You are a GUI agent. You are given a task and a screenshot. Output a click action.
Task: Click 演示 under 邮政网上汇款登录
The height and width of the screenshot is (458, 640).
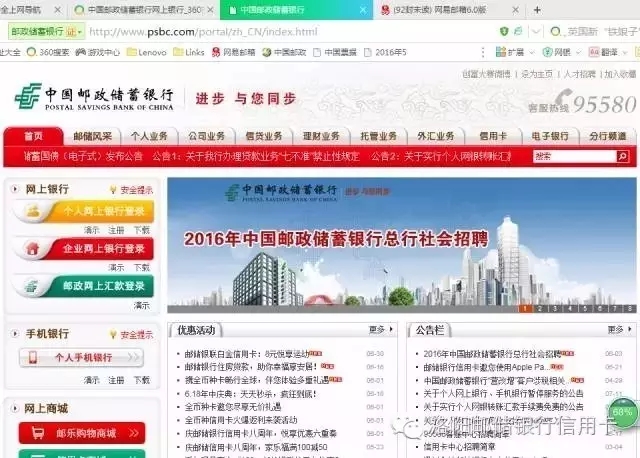142,305
